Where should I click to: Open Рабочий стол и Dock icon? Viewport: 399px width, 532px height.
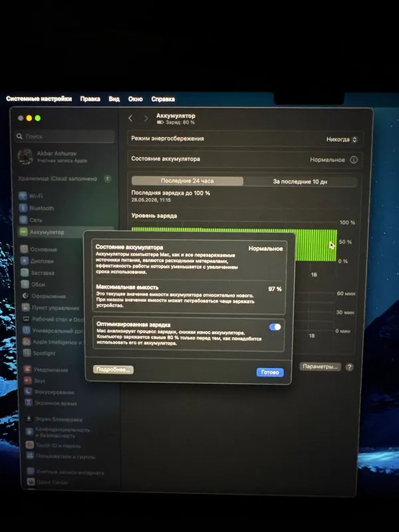pyautogui.click(x=26, y=319)
